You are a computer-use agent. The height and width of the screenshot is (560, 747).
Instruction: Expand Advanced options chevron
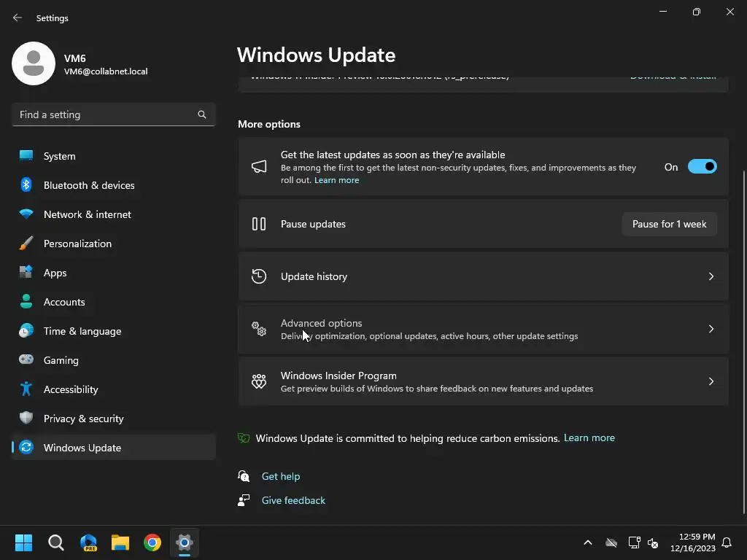click(x=711, y=329)
